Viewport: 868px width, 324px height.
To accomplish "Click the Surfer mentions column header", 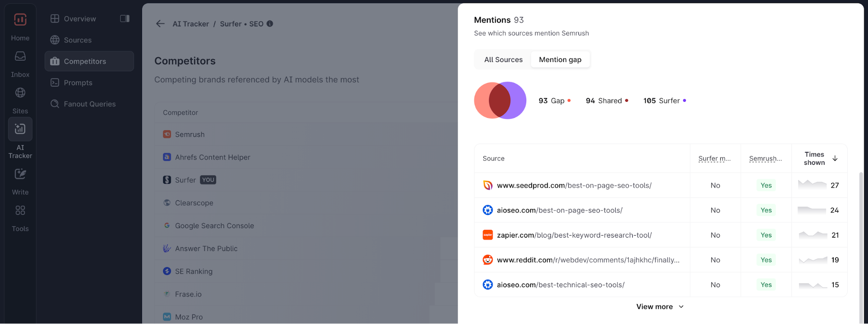I will [714, 159].
